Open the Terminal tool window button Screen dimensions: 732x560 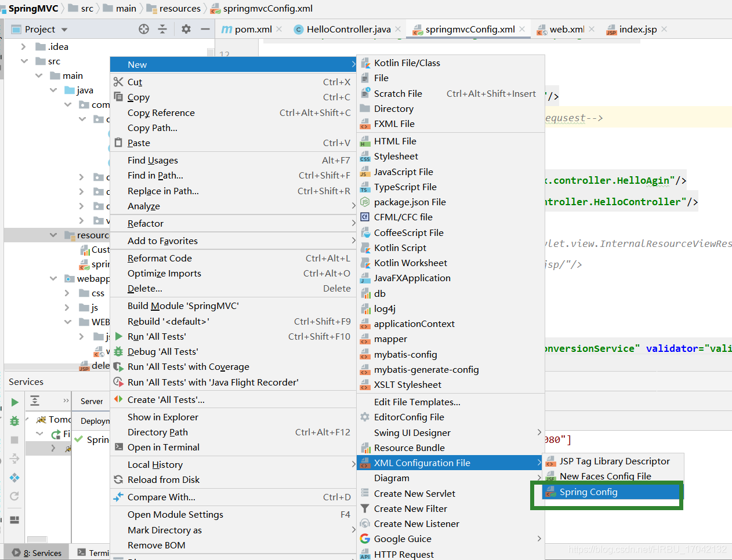tap(93, 553)
